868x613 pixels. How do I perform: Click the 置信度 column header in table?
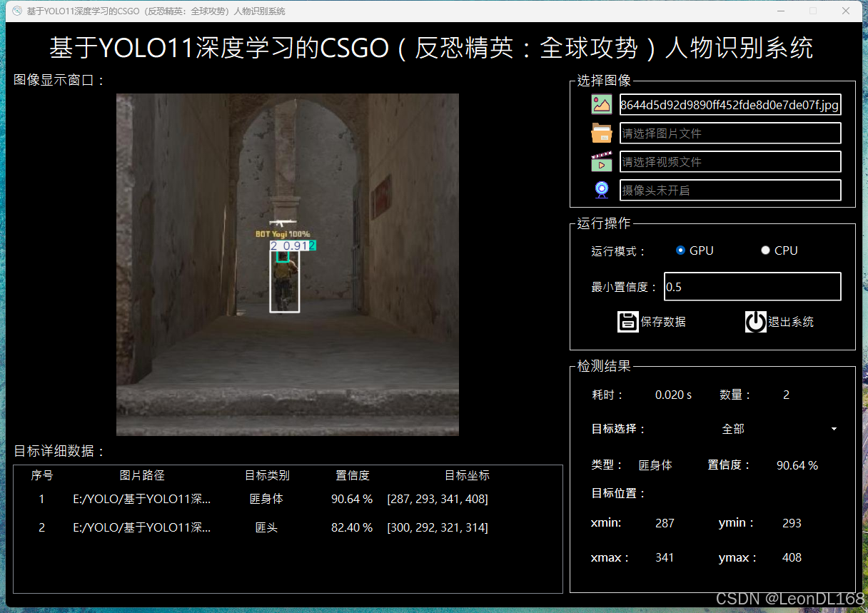[353, 475]
